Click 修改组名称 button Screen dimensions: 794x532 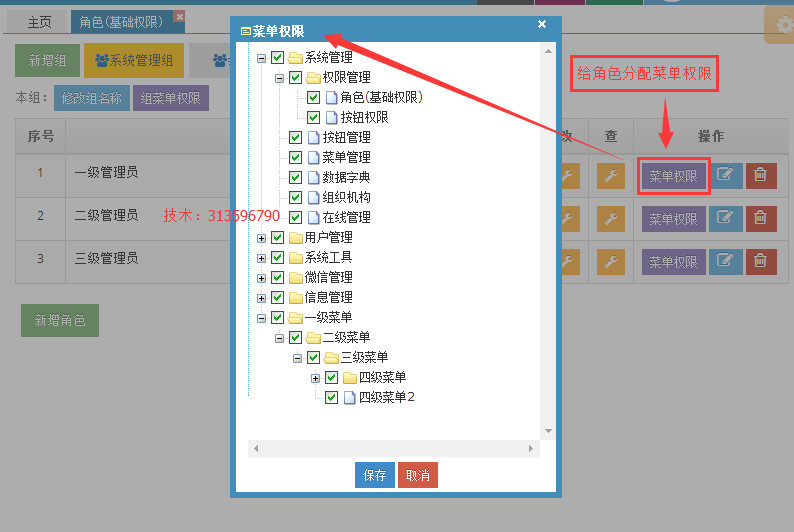tap(92, 98)
